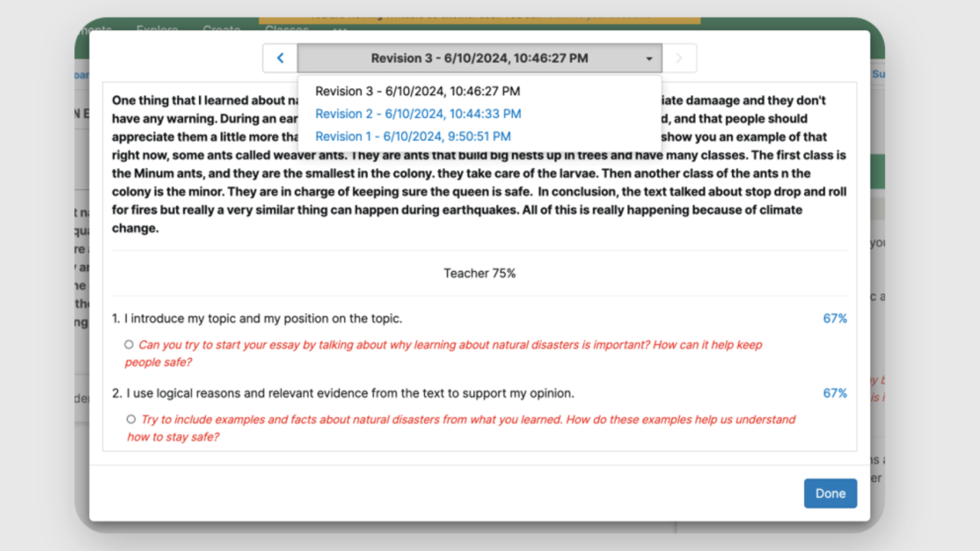Select Revision 1 - 9:50:51 PM entry
The image size is (980, 551).
[413, 136]
